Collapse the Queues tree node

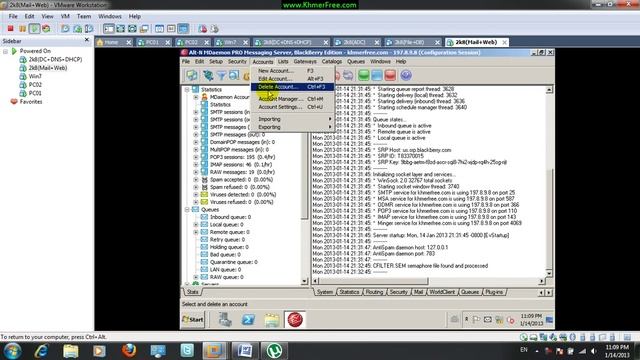tap(187, 210)
